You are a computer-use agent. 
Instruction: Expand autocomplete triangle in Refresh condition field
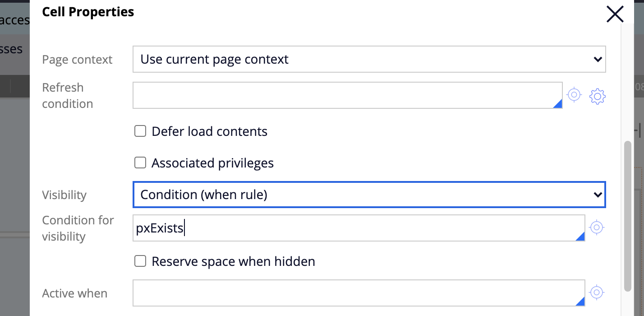(557, 104)
